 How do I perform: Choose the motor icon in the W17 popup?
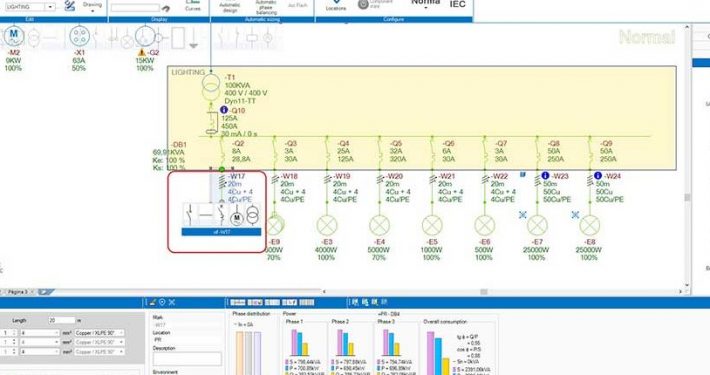click(x=236, y=217)
